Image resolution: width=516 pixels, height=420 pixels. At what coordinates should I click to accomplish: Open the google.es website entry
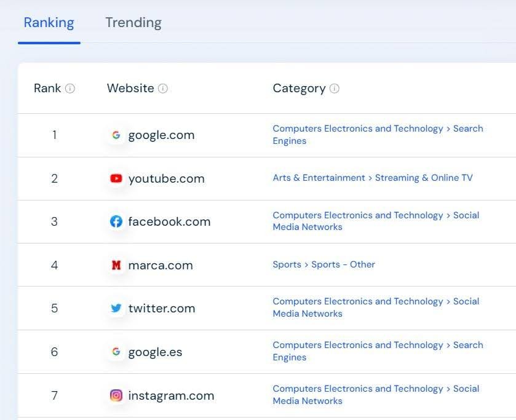(155, 352)
